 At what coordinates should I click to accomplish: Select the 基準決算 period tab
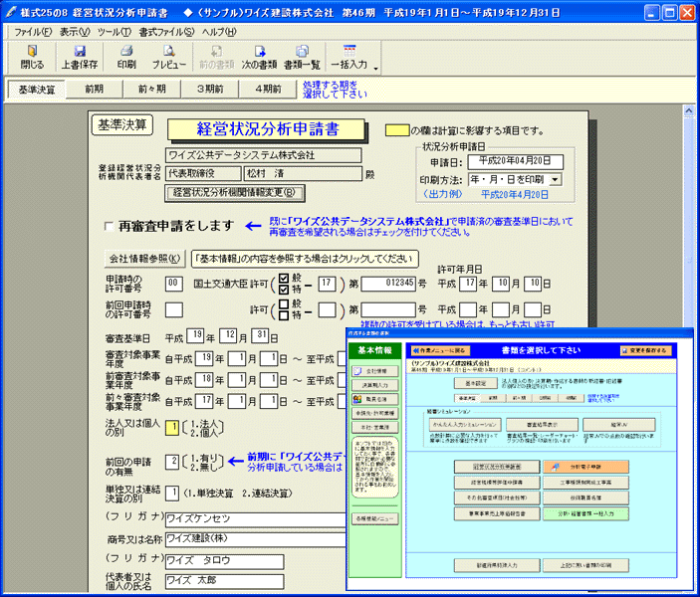click(x=37, y=90)
